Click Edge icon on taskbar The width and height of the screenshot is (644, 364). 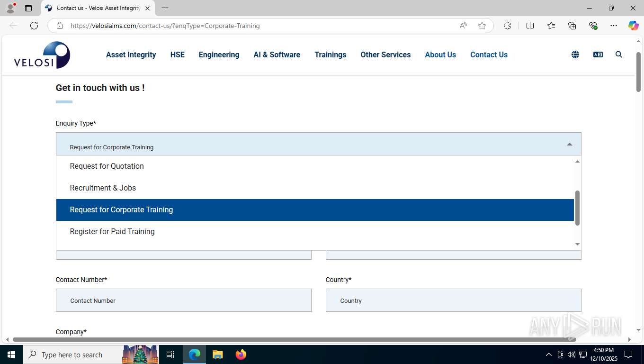click(x=195, y=355)
